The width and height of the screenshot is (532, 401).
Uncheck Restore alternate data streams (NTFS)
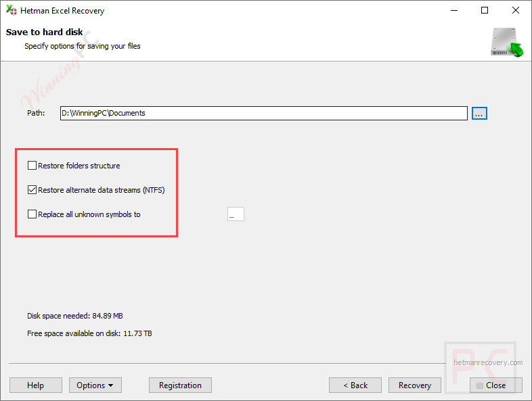point(32,190)
